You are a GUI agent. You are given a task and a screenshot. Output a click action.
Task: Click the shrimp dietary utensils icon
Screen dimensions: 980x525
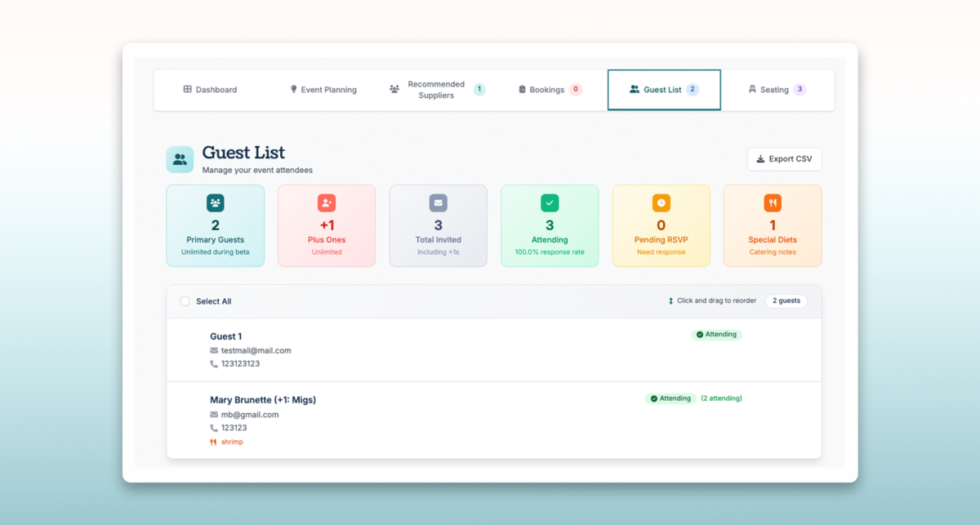coord(213,443)
